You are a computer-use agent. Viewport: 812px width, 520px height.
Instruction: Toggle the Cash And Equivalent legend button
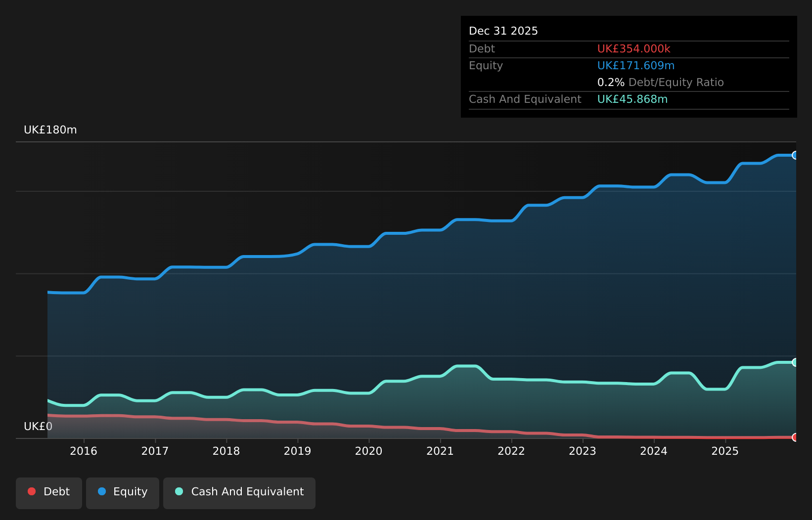239,493
